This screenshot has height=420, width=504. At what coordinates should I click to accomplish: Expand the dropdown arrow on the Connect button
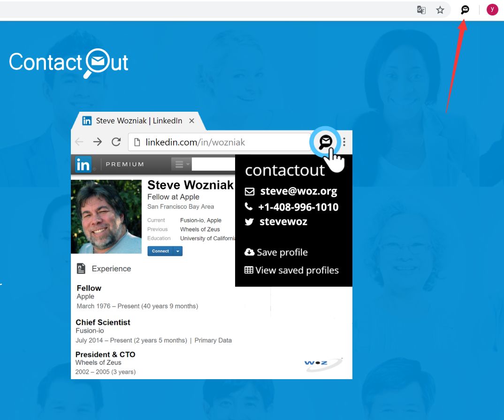177,251
